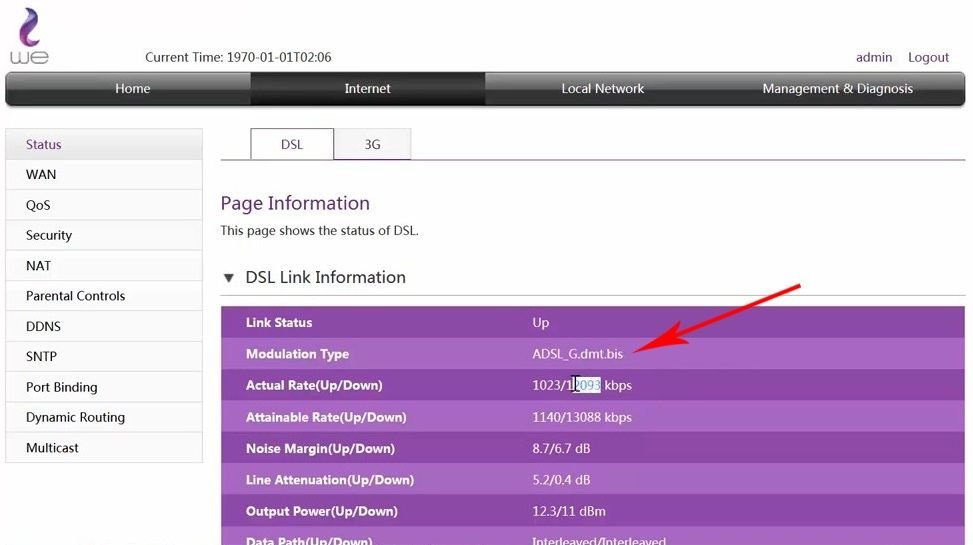Open Parental Controls in sidebar
Image resolution: width=973 pixels, height=545 pixels.
click(x=104, y=296)
